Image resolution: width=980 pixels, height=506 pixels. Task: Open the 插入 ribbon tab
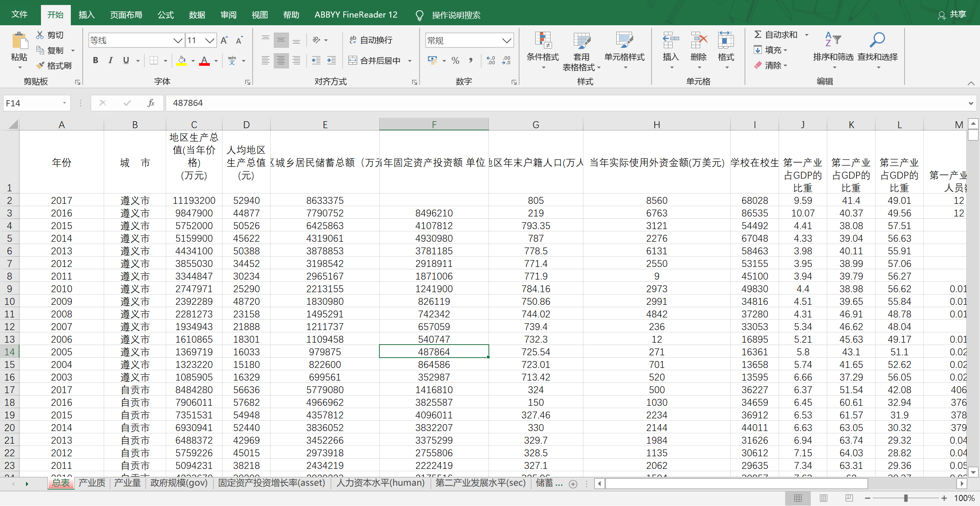tap(87, 15)
